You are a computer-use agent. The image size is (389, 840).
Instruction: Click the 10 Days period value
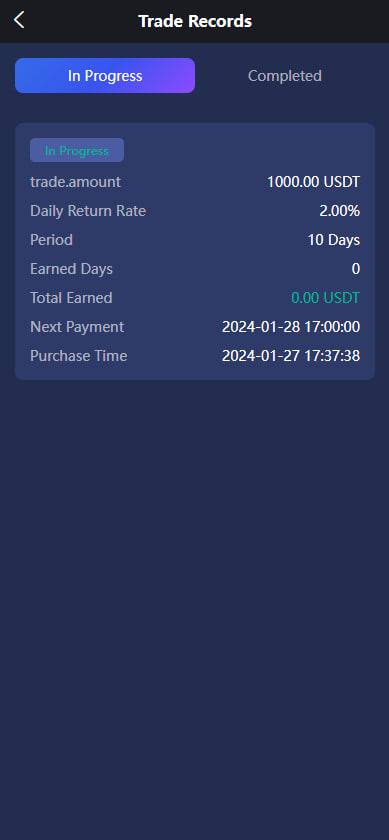334,240
